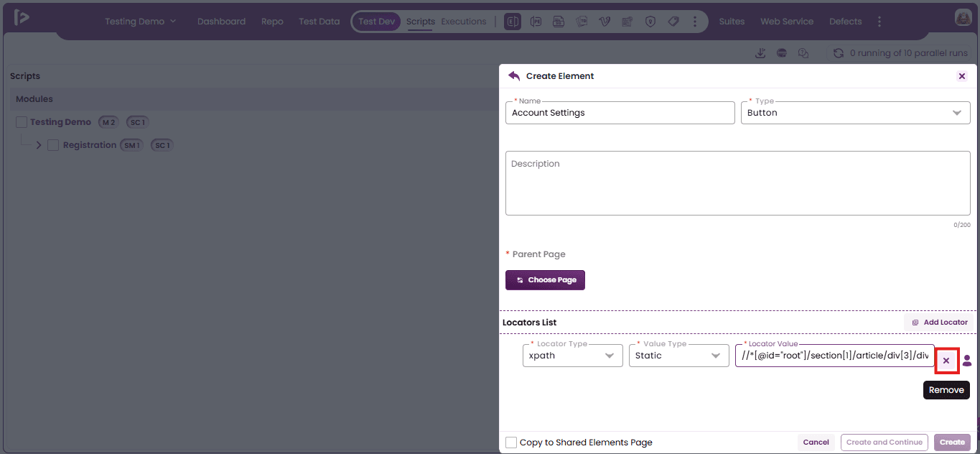980x454 pixels.
Task: Open the TD cards icon in the toolbar
Action: pyautogui.click(x=582, y=22)
